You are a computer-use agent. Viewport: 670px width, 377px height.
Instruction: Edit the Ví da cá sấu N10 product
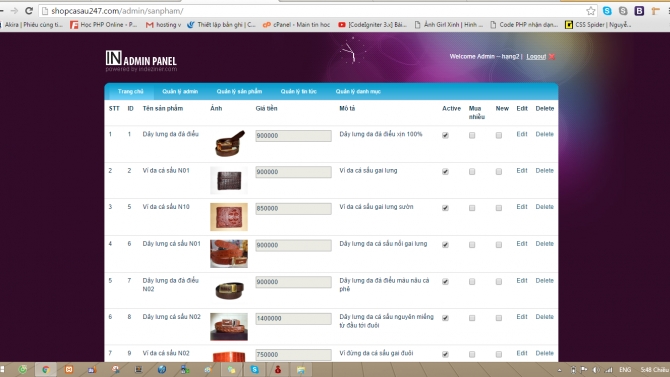[522, 207]
